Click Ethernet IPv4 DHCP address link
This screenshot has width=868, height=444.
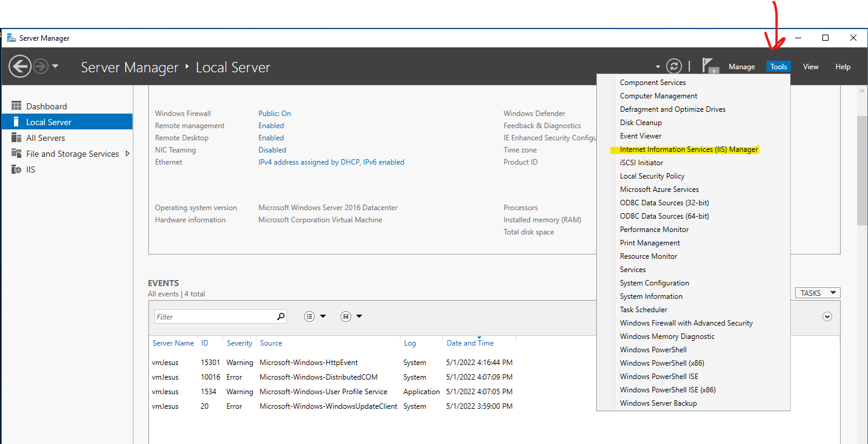click(x=331, y=162)
